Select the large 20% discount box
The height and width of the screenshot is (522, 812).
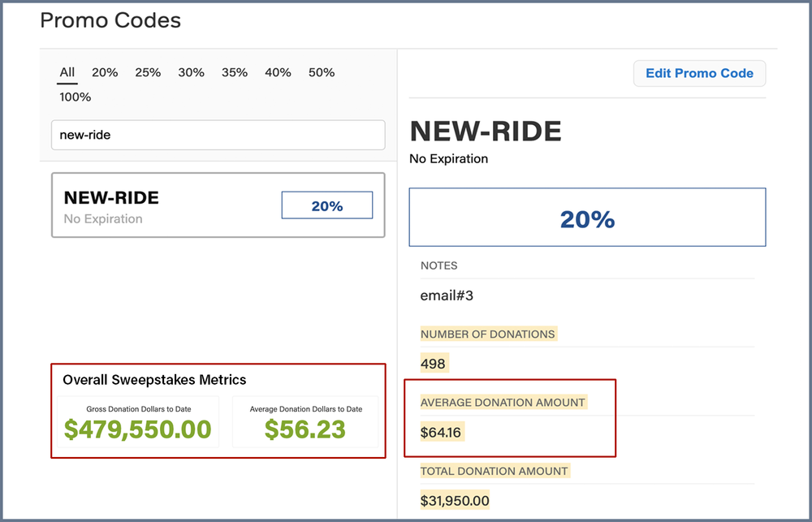click(587, 217)
